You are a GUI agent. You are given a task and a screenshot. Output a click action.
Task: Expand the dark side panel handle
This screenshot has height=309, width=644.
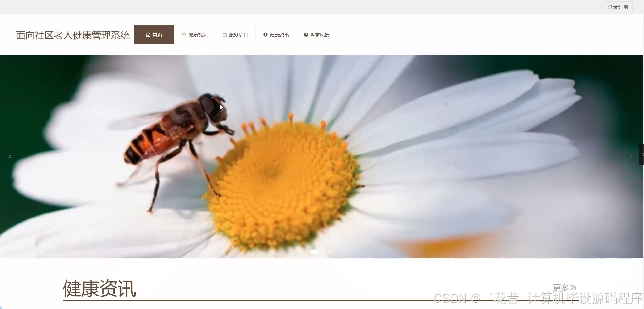[x=641, y=154]
